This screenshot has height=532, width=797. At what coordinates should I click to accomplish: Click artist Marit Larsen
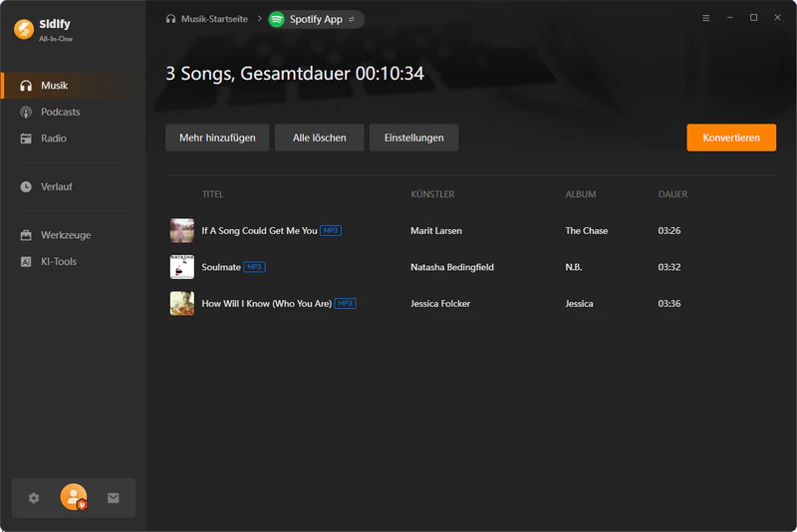pyautogui.click(x=436, y=231)
